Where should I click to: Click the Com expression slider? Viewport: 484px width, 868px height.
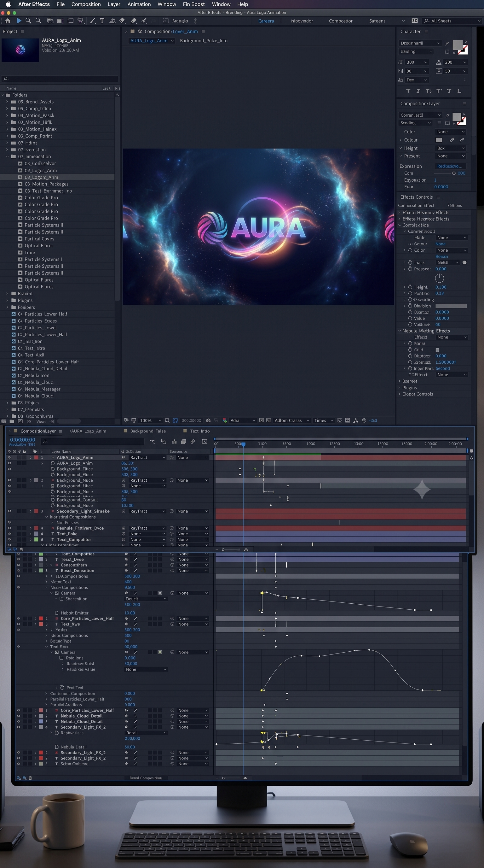[x=444, y=173]
